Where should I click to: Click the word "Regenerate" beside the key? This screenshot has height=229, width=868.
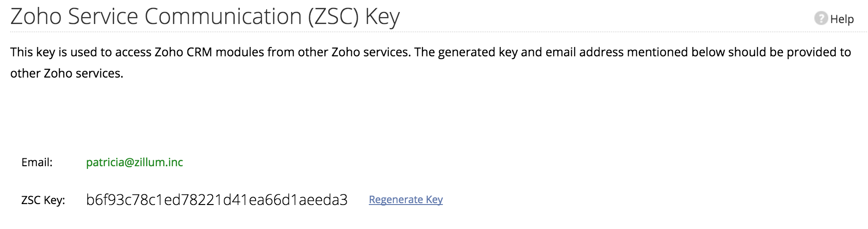coord(396,199)
